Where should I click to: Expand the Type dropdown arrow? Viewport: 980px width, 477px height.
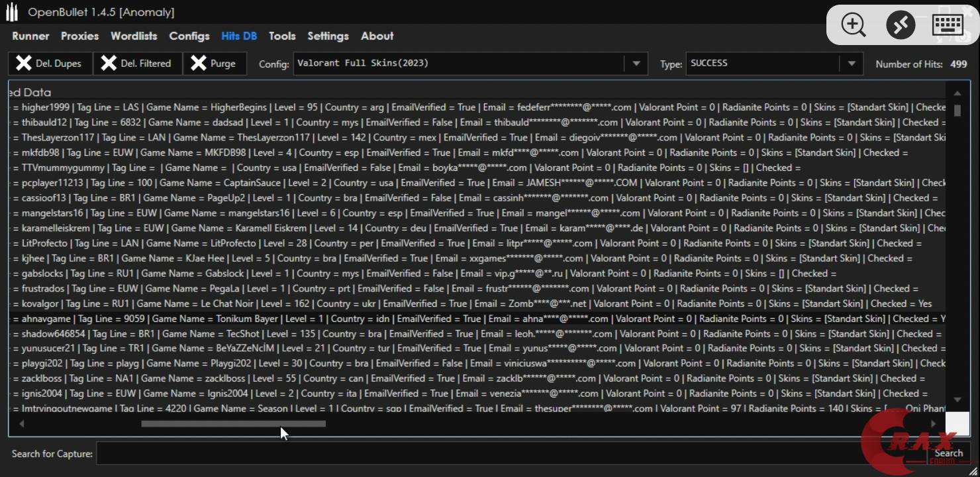pos(852,64)
